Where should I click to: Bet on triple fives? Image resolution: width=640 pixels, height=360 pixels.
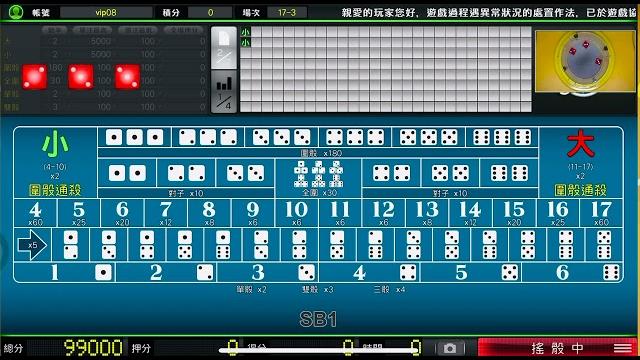point(429,137)
